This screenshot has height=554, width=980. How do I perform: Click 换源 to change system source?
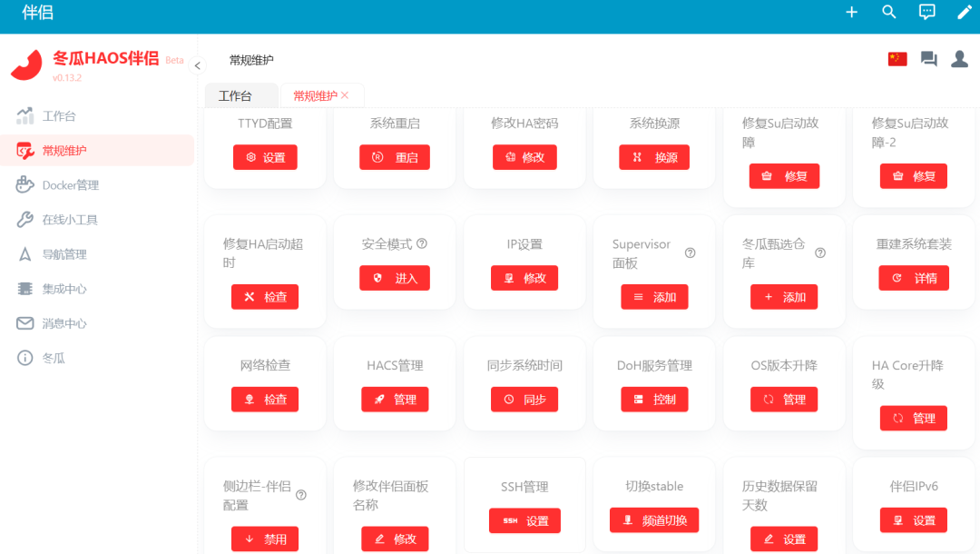click(654, 156)
